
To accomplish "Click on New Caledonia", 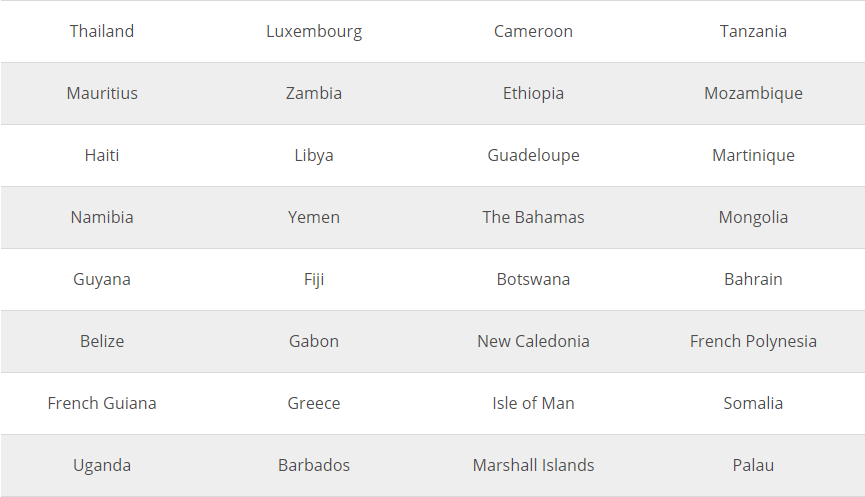I will [533, 341].
